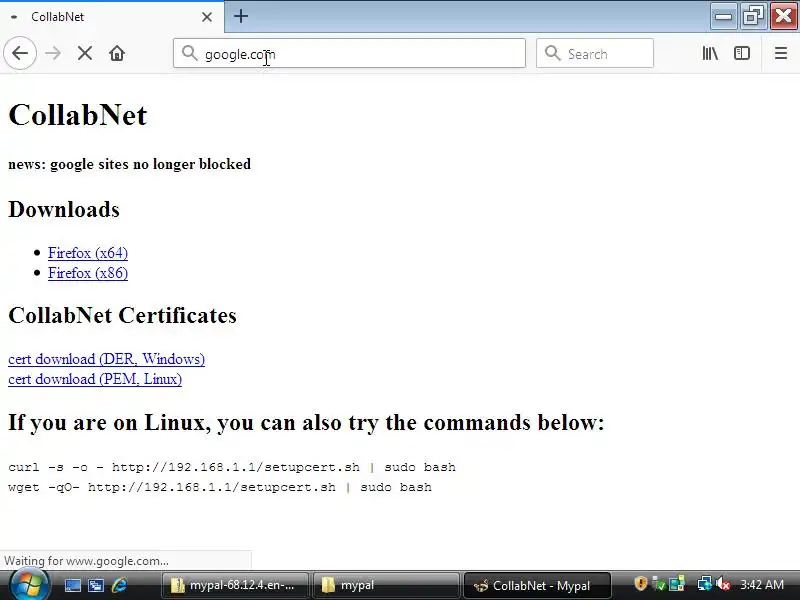Click the forward navigation arrow
The width and height of the screenshot is (800, 600).
click(53, 53)
